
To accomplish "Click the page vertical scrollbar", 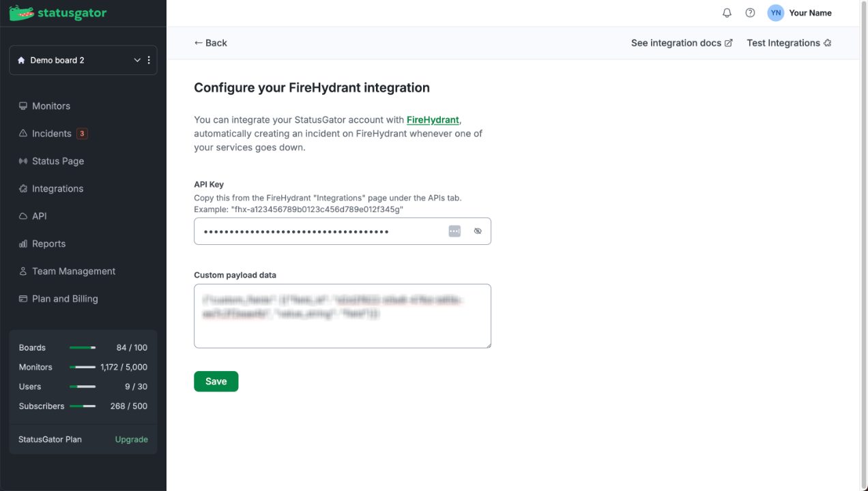I will [863, 245].
